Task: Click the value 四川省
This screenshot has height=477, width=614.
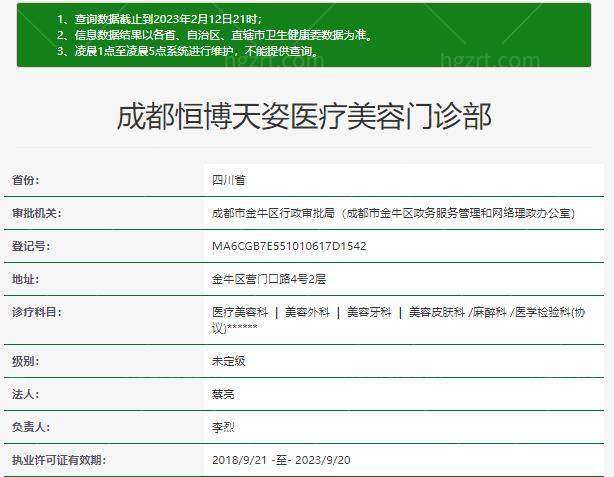Action: click(229, 180)
